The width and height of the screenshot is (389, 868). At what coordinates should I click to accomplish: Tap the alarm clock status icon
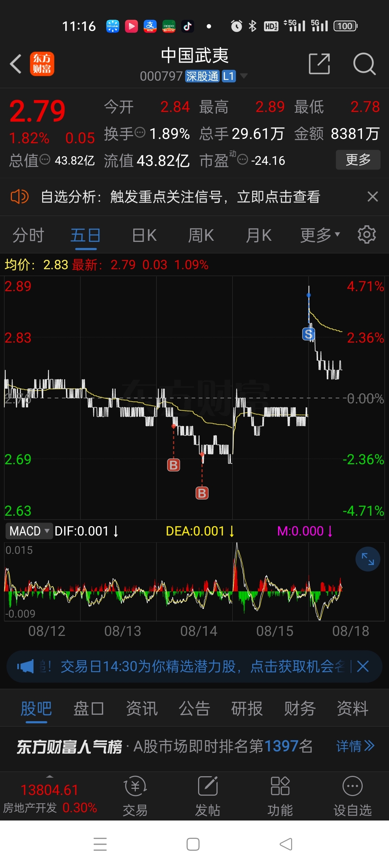[x=237, y=26]
